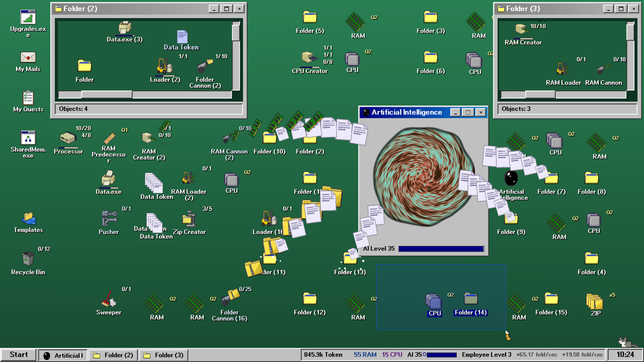Screen dimensions: 644x362
Task: Select the Zip Creator icon
Action: point(189,218)
